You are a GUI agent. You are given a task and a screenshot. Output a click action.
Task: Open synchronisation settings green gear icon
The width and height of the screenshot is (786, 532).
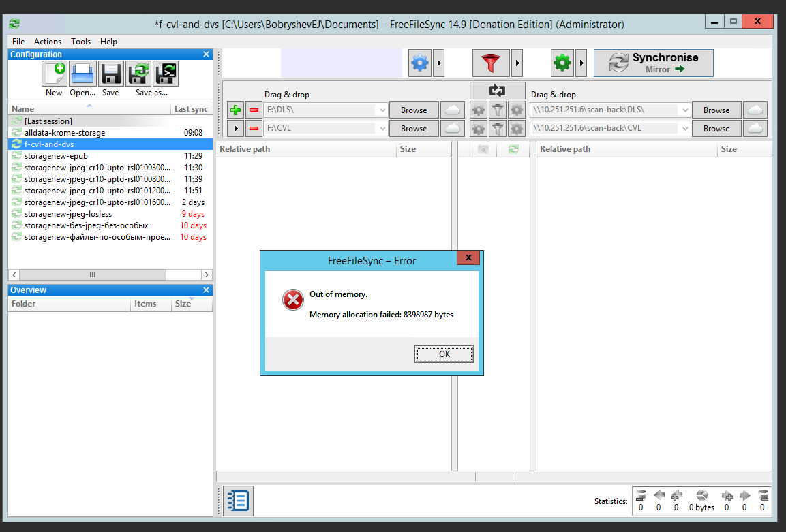pos(562,63)
